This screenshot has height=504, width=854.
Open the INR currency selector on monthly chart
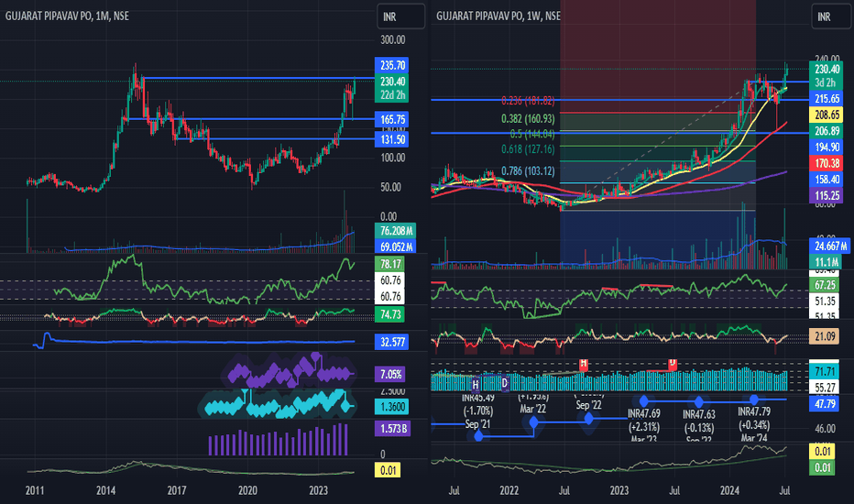click(400, 16)
